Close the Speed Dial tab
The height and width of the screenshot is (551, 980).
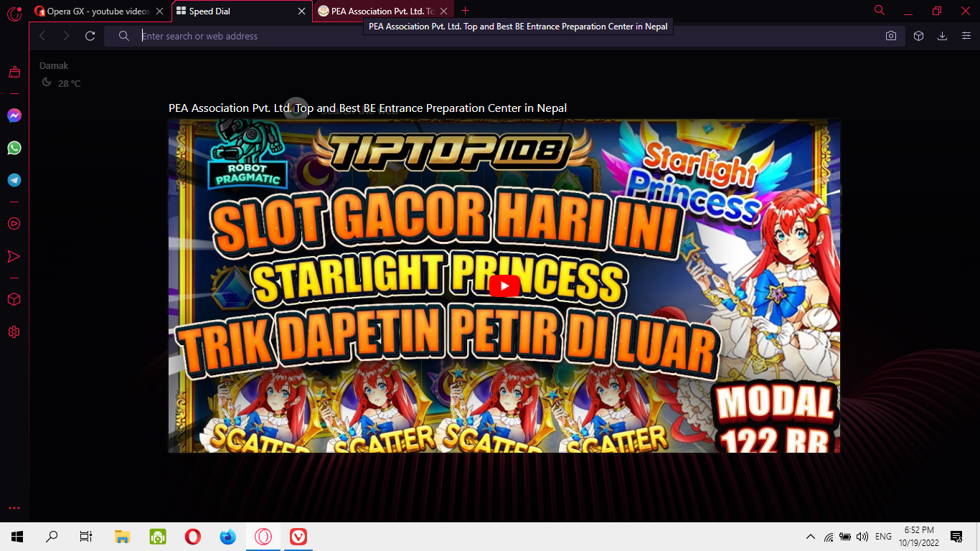pyautogui.click(x=302, y=11)
